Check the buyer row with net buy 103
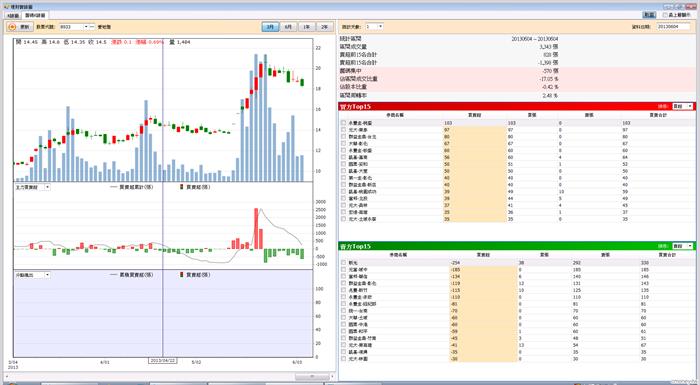700x385 pixels. [343, 123]
